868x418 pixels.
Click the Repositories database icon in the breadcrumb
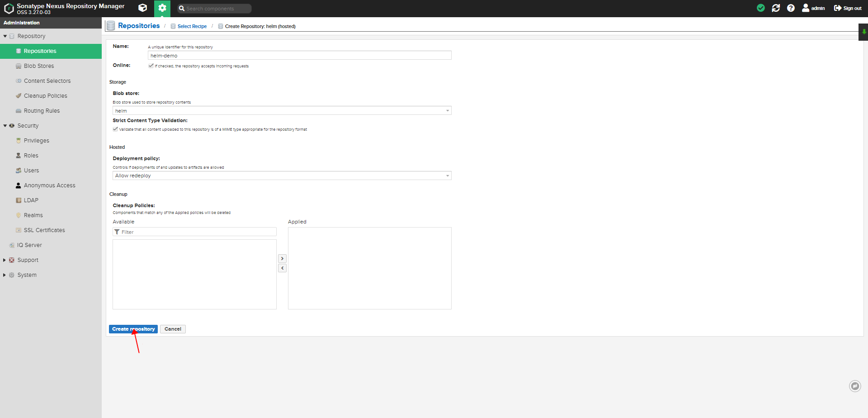coord(111,26)
